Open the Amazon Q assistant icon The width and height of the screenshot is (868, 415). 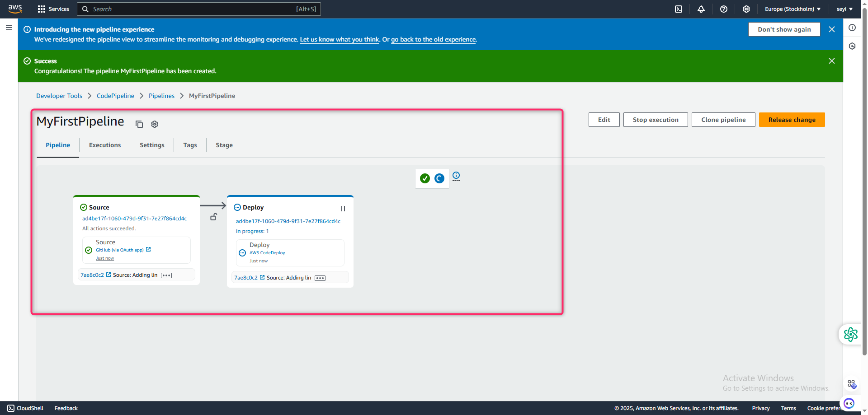point(849,403)
